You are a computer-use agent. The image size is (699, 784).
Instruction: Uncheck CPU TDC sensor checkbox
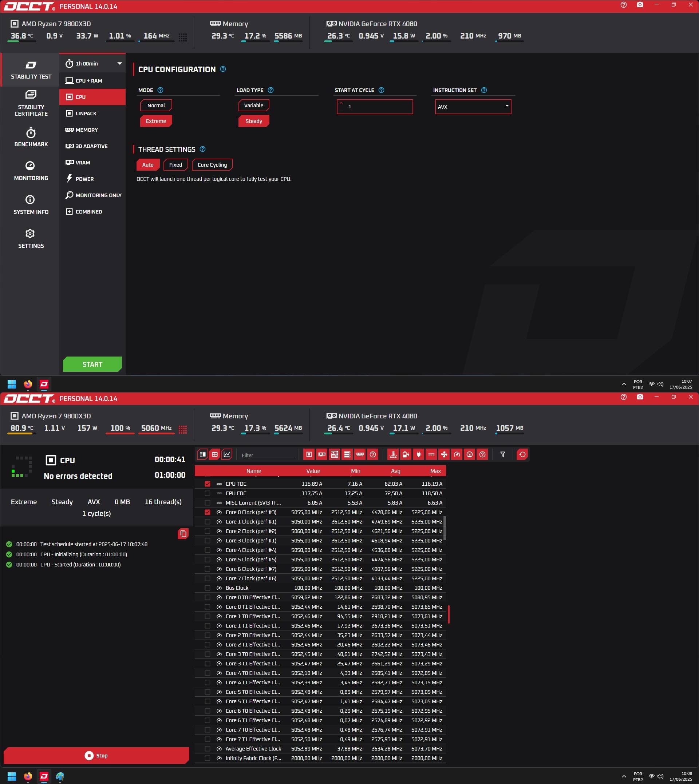[208, 484]
